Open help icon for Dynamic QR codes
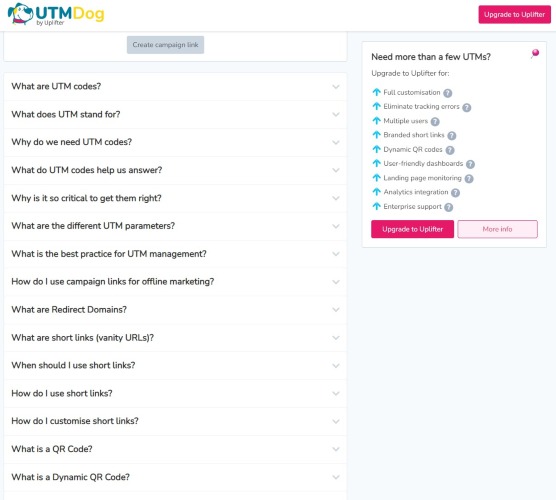 tap(450, 150)
